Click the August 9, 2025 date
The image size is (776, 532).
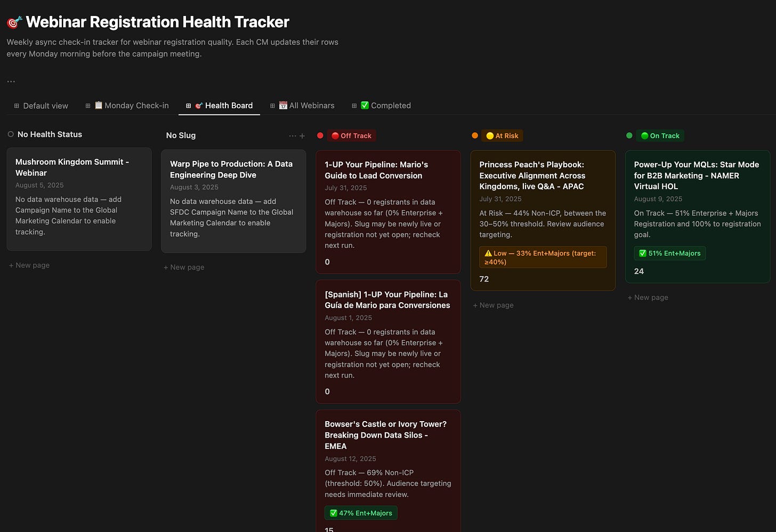658,199
